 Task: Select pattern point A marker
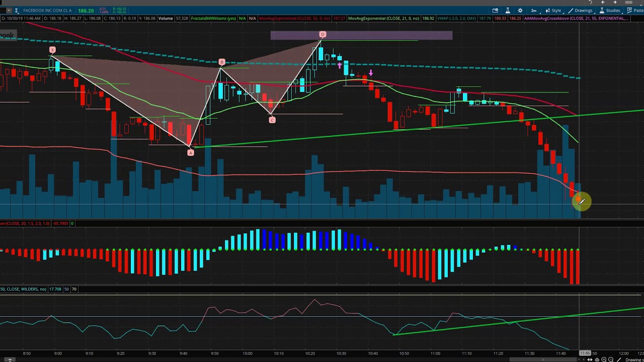coord(190,152)
